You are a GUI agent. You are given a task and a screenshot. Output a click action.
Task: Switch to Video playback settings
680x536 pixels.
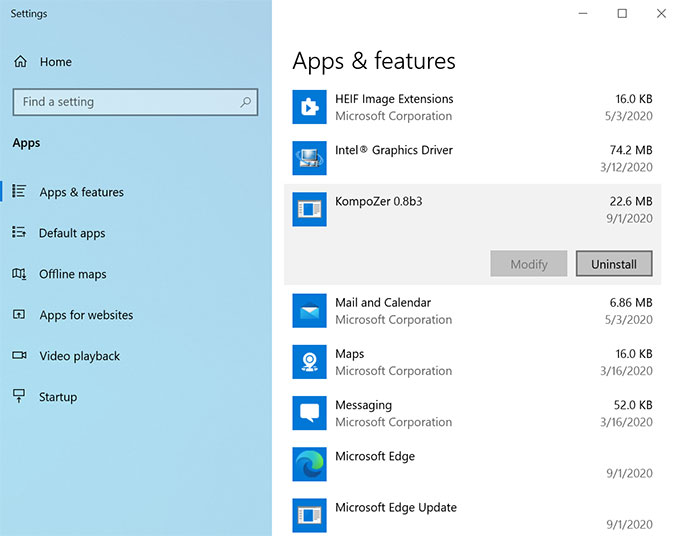(79, 356)
